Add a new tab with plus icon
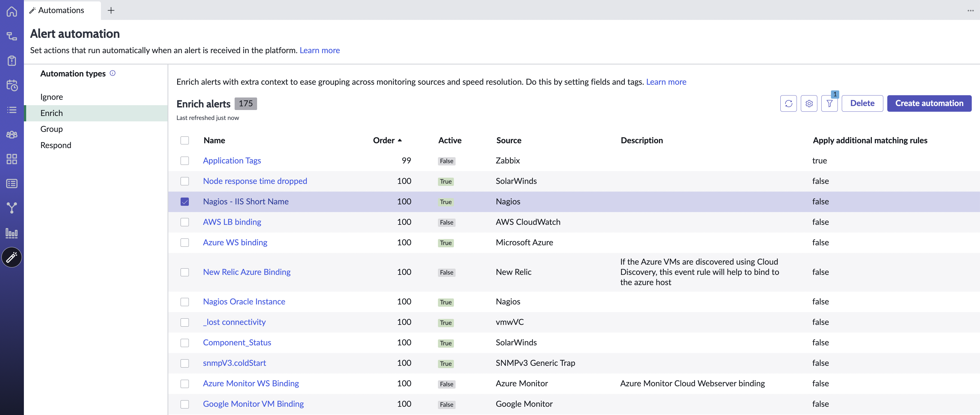Screen dimensions: 980x415 pyautogui.click(x=111, y=10)
